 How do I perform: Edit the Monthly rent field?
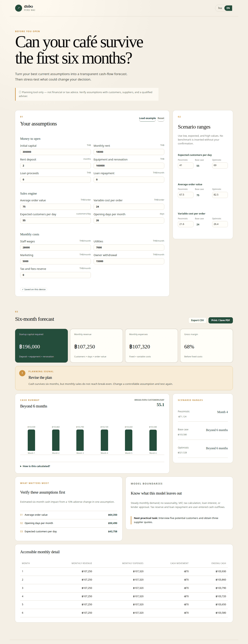129,152
